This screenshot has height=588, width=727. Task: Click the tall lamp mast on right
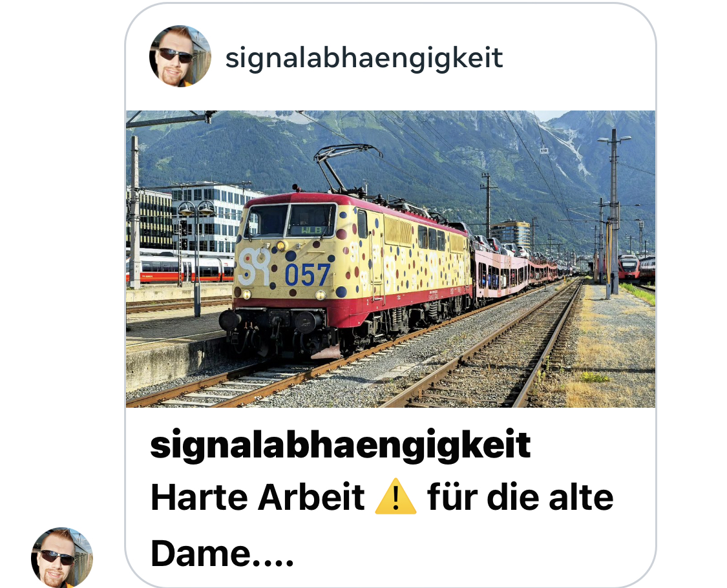tap(614, 211)
